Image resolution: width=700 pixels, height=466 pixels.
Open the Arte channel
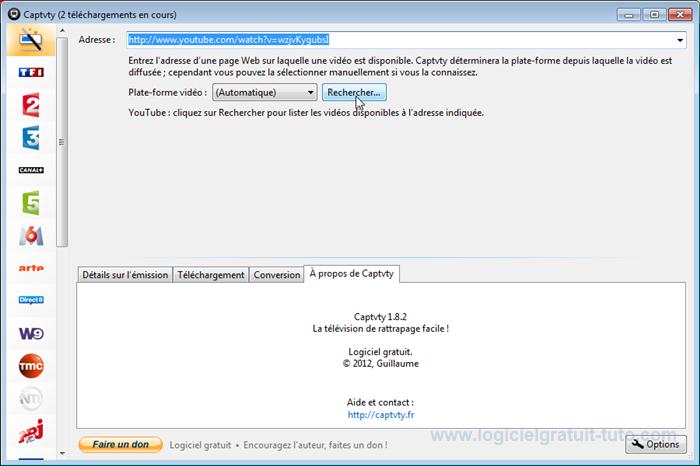[x=31, y=268]
